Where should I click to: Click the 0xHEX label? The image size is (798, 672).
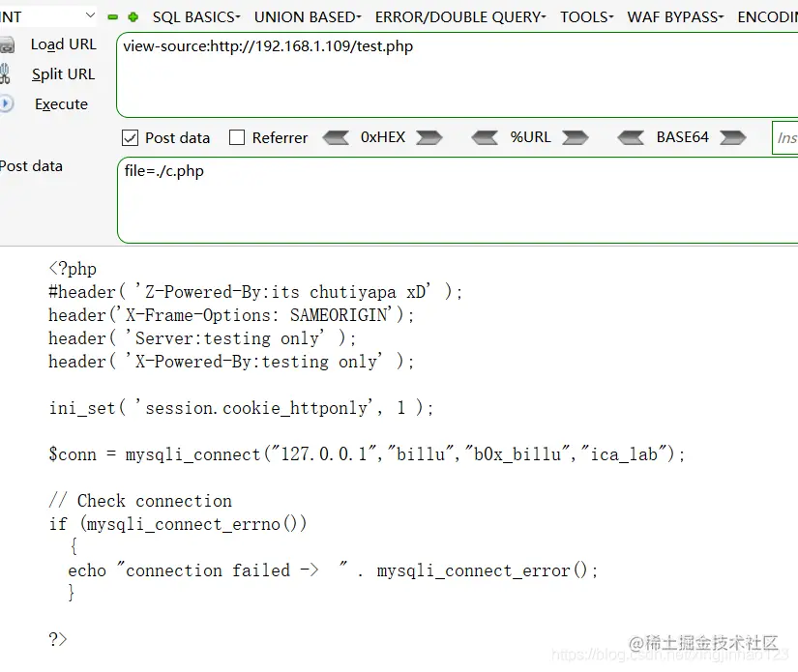point(383,137)
